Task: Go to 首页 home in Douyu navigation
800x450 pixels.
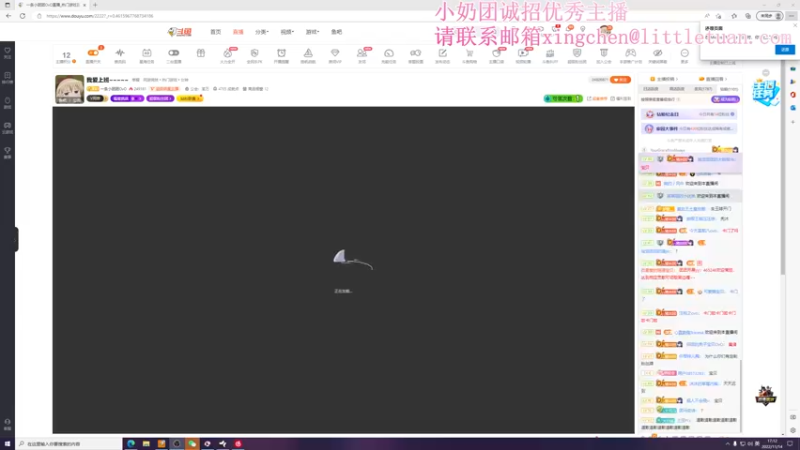Action: [x=216, y=32]
